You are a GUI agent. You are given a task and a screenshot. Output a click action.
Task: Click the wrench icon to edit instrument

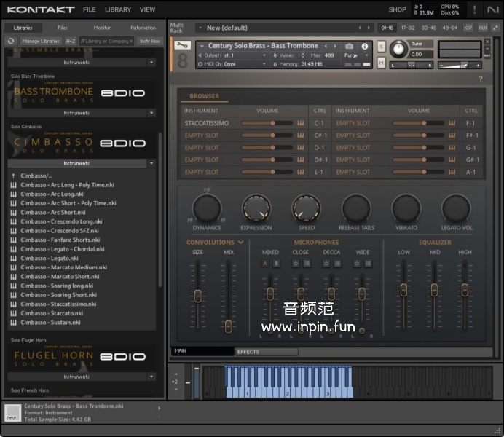(182, 47)
